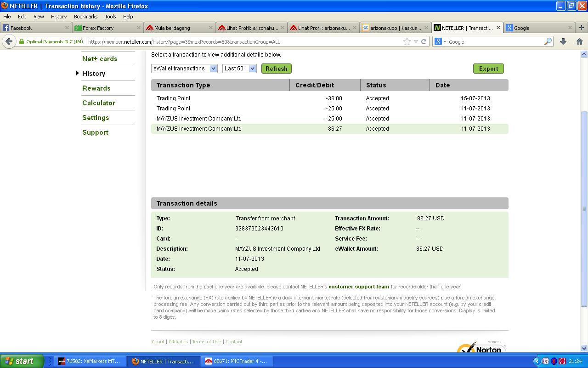Select the MAYZUS 86.27 transaction row
Image resolution: width=588 pixels, height=368 pixels.
[329, 129]
